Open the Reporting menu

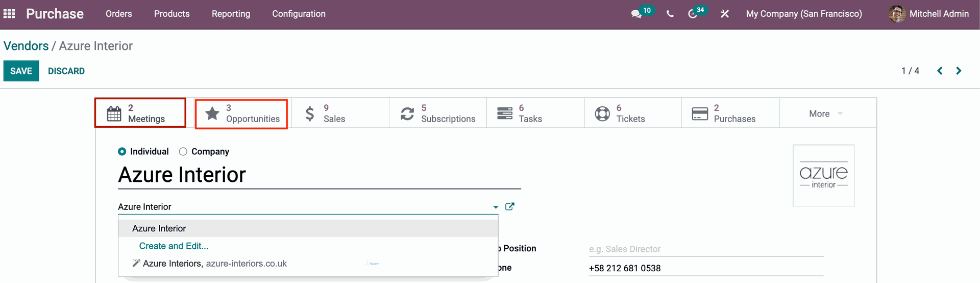coord(231,14)
